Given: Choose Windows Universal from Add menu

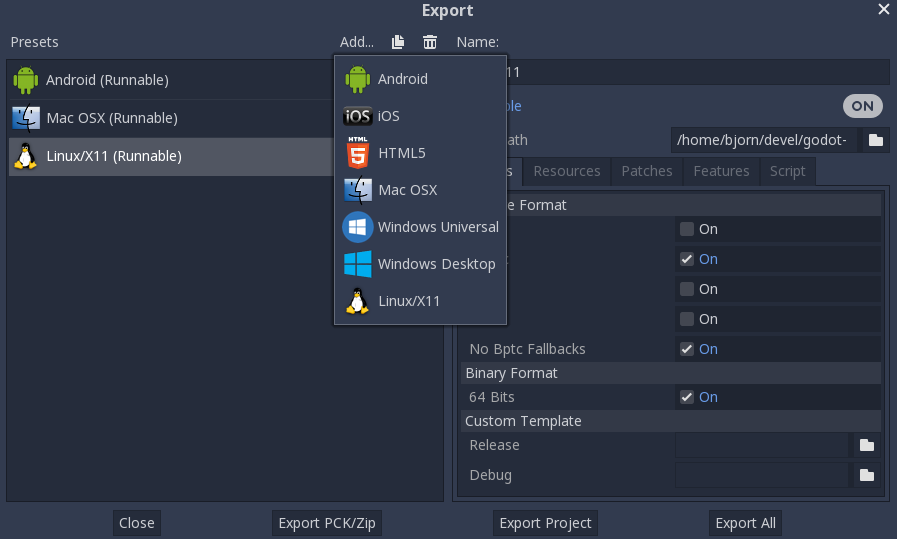Looking at the screenshot, I should tap(420, 227).
